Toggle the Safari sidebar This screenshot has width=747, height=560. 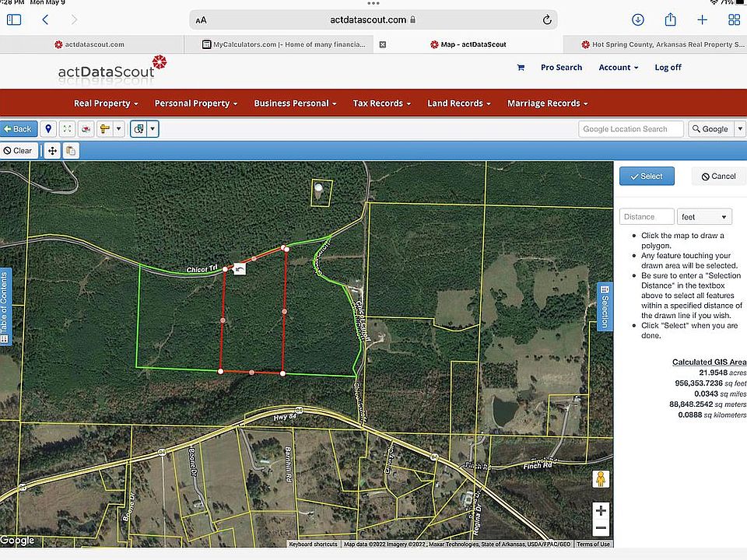[14, 19]
